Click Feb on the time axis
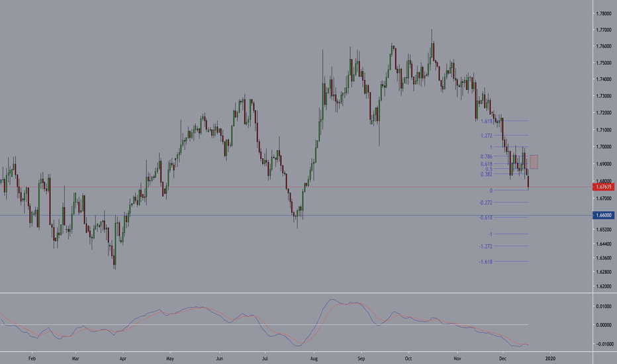 tap(32, 357)
